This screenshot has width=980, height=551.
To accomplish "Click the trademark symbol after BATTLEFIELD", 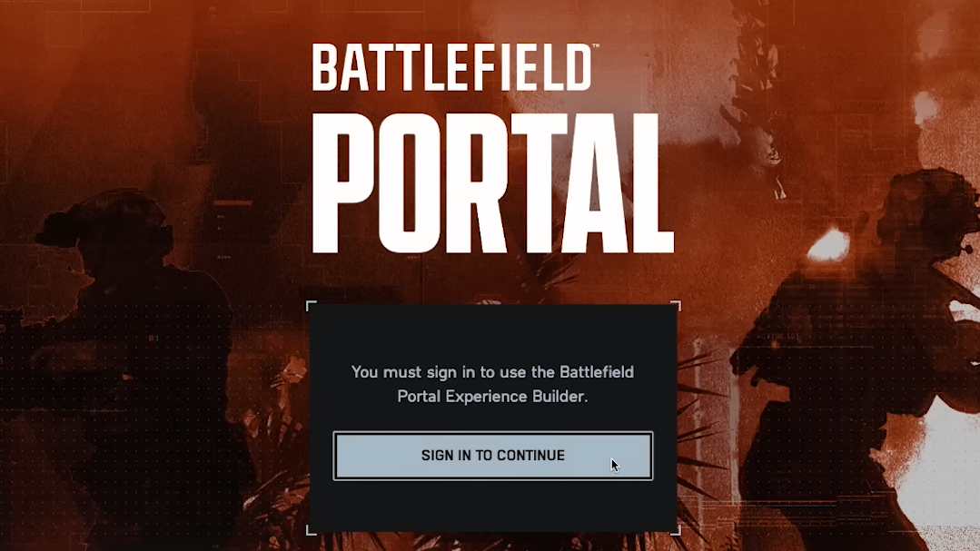I will 596,46.
